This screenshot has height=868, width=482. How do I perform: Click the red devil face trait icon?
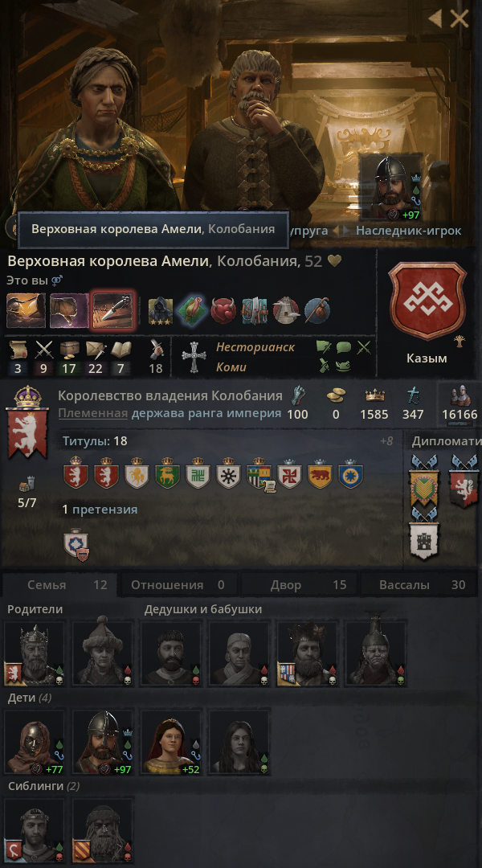tap(223, 310)
